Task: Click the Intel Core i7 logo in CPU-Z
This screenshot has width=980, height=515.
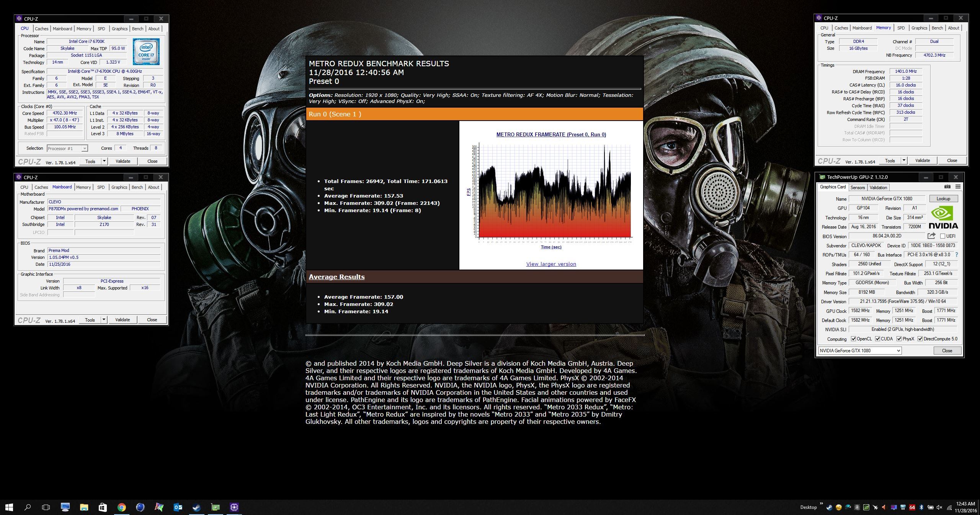Action: (146, 51)
